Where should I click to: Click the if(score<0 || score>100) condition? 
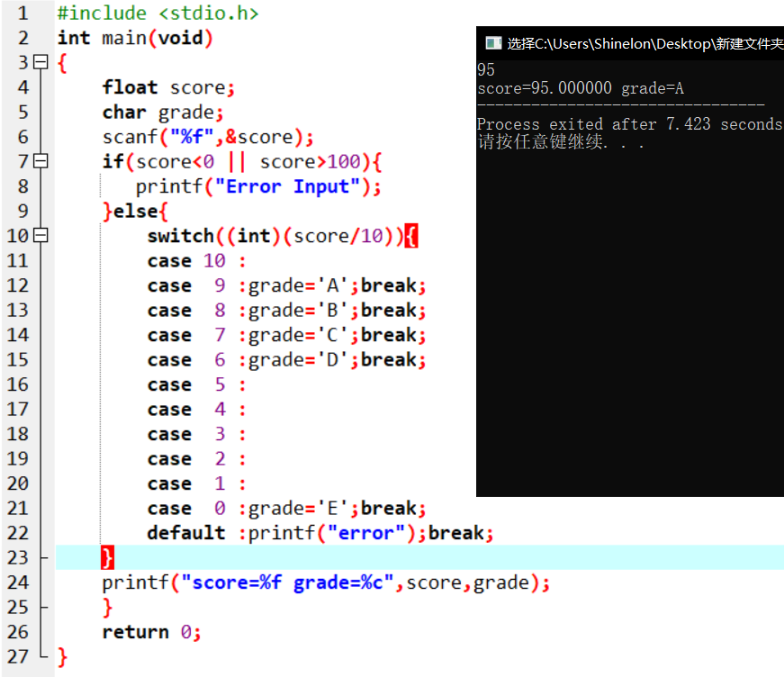(x=242, y=161)
